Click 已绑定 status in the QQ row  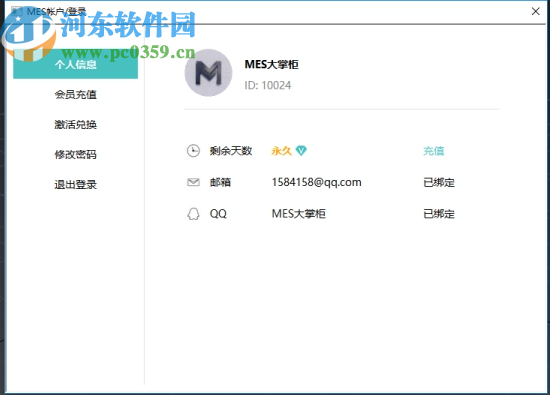point(439,214)
